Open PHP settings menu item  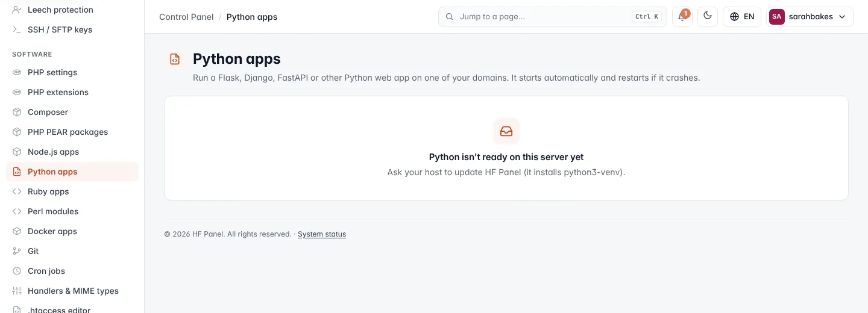point(72,72)
